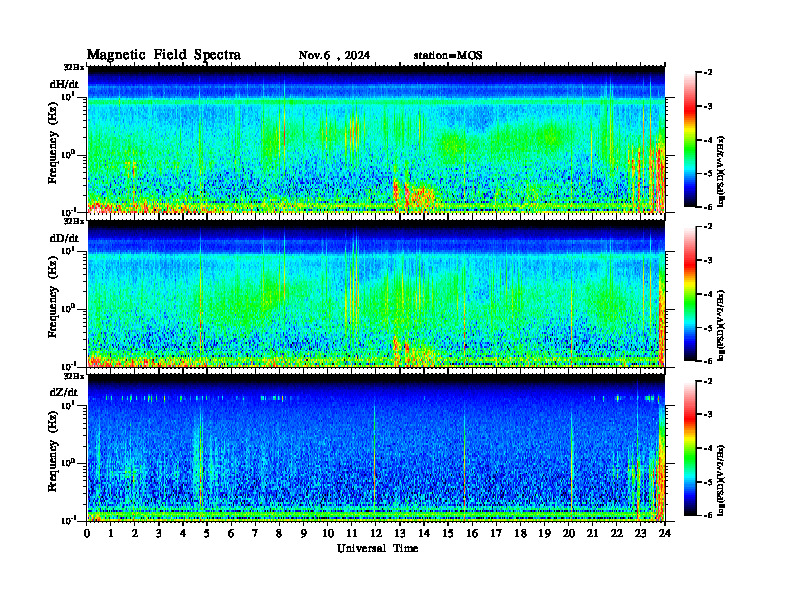This screenshot has width=792, height=612.
Task: Click the color bar beside dZ/dt panel
Action: (x=690, y=448)
